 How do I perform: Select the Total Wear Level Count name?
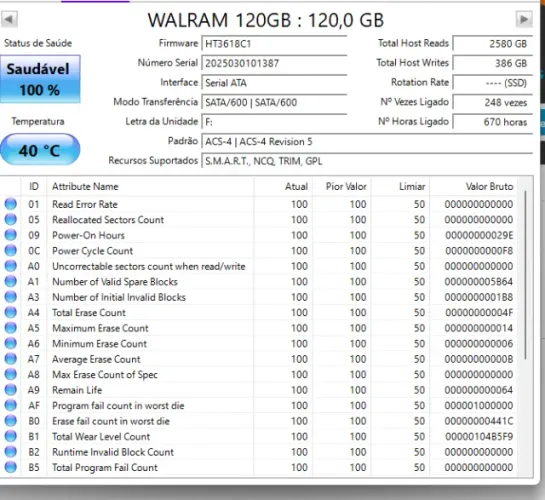[101, 436]
